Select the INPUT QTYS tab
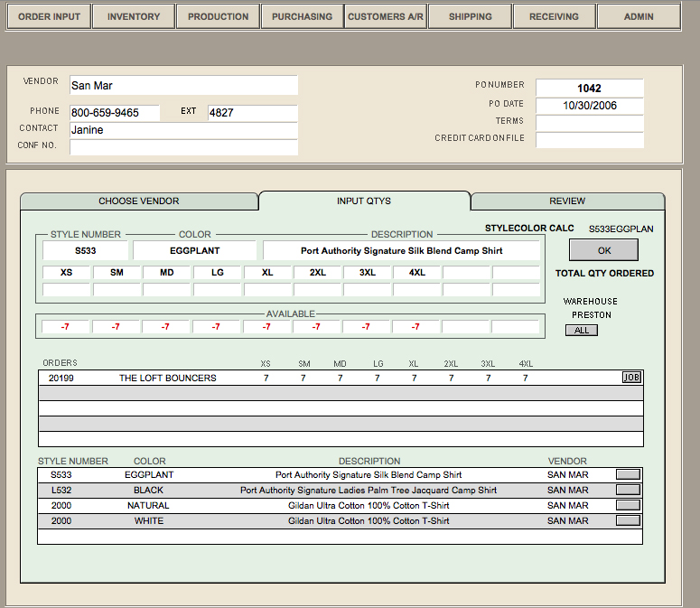The height and width of the screenshot is (608, 700). [364, 201]
